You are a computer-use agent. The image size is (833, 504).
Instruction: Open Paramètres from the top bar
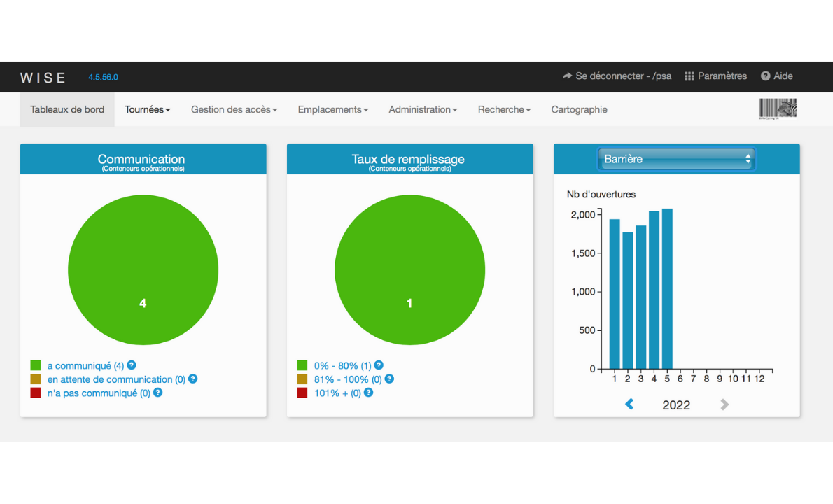pyautogui.click(x=715, y=76)
